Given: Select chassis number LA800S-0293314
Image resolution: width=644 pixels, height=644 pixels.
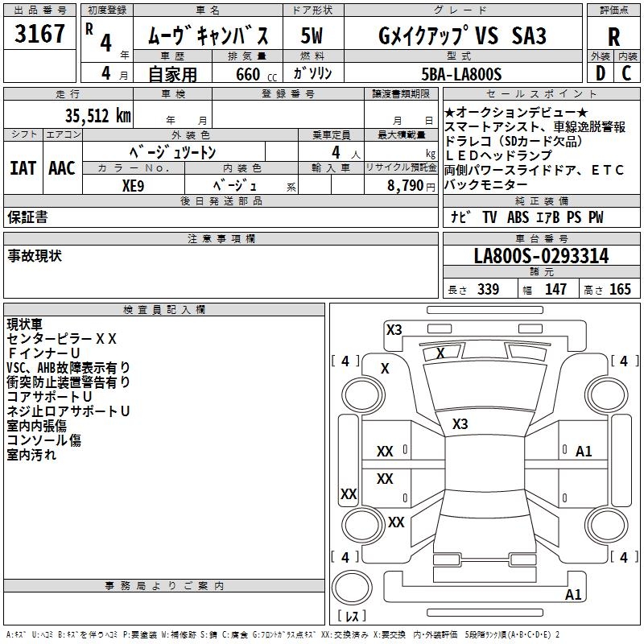Looking at the screenshot, I should click(541, 256).
